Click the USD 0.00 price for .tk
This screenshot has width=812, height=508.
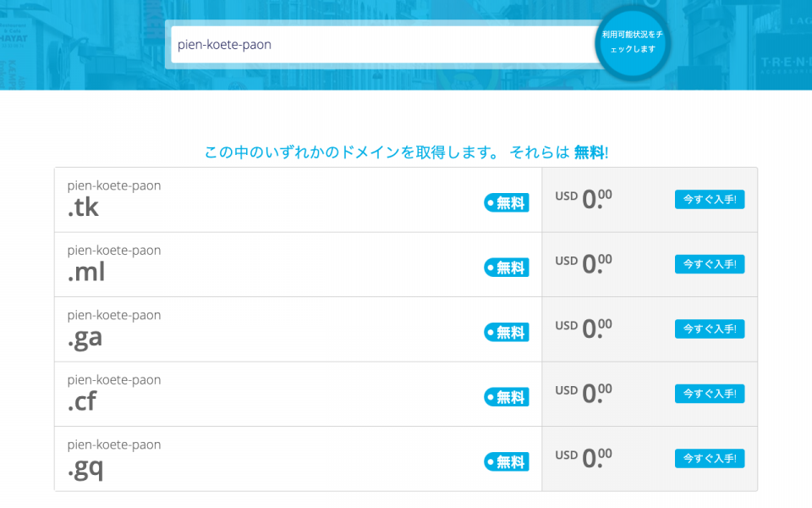click(584, 199)
